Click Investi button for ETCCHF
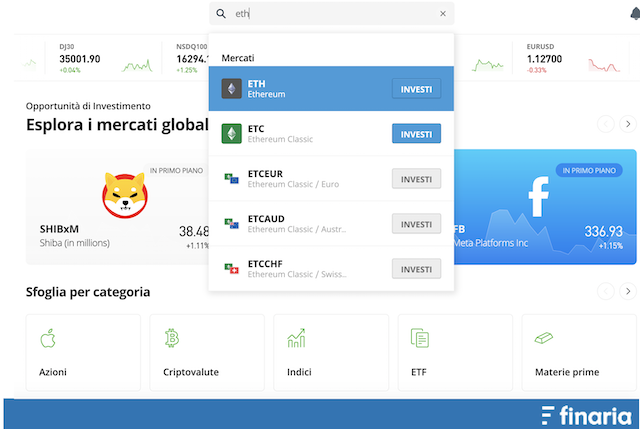 pos(416,269)
